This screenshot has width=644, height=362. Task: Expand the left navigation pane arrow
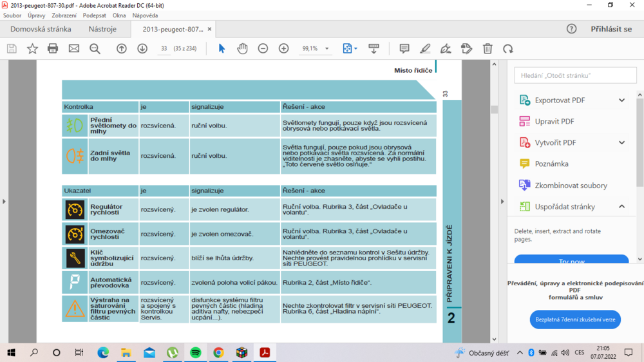coord(4,202)
